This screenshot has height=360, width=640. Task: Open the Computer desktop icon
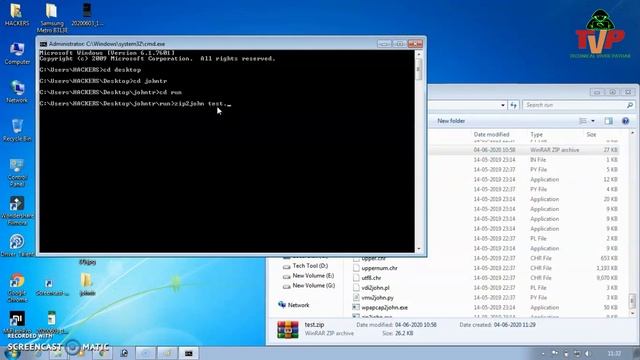(17, 53)
